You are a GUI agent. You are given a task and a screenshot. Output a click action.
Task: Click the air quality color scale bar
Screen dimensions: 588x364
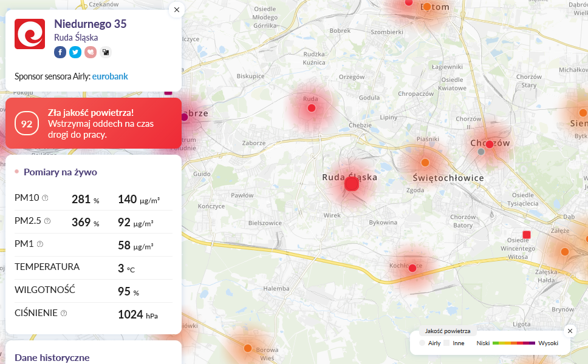click(x=514, y=343)
